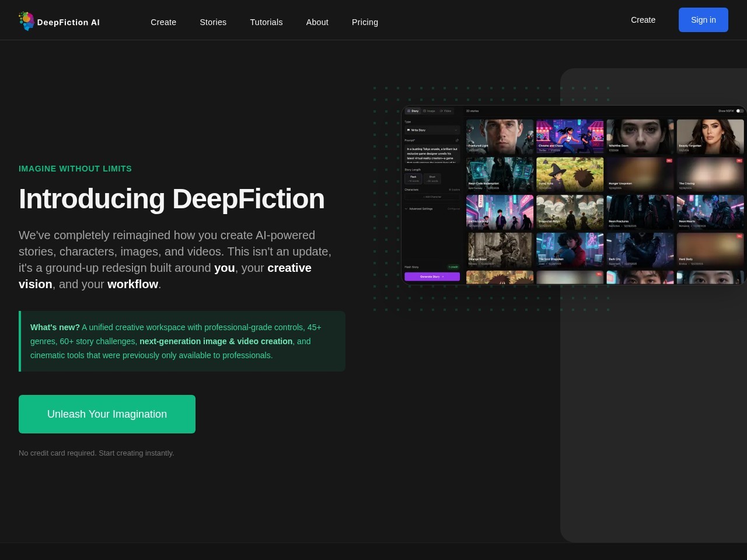747x560 pixels.
Task: Click the blue Sign in button
Action: (703, 20)
